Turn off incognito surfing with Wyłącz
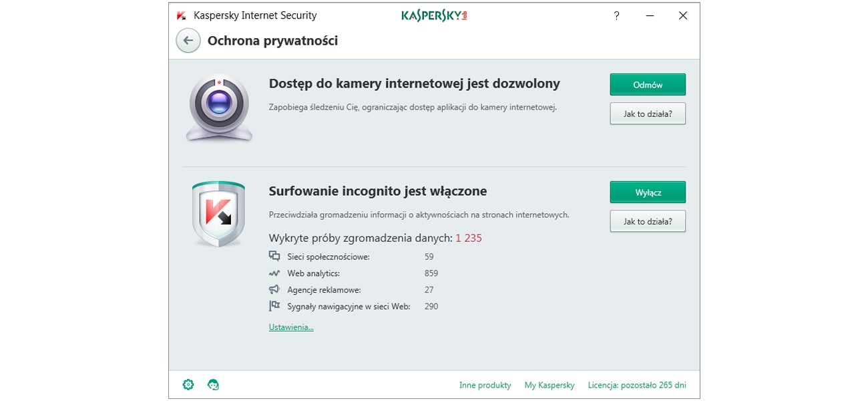 [648, 192]
